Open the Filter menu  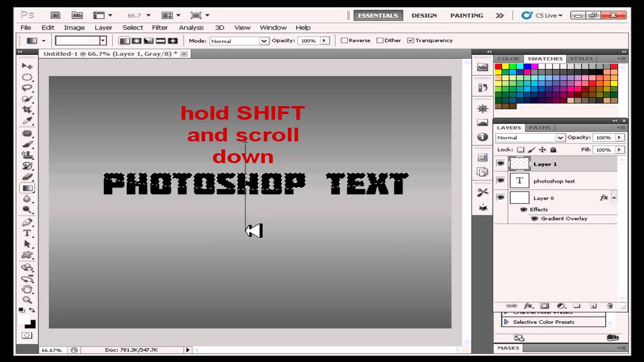click(160, 28)
